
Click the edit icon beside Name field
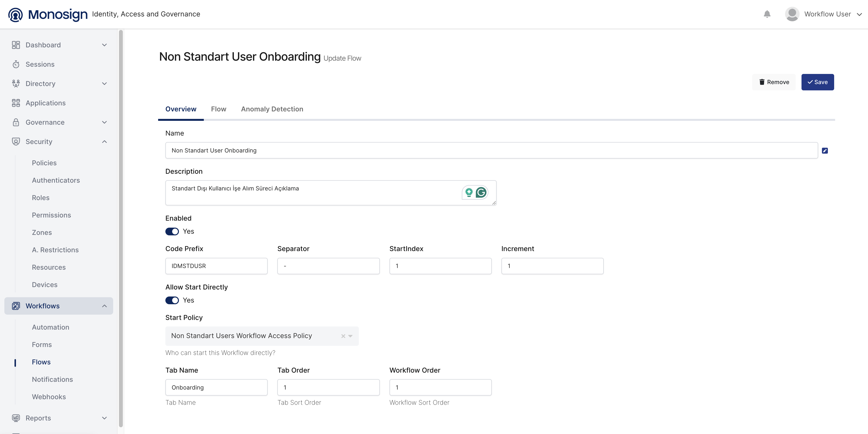pyautogui.click(x=824, y=151)
